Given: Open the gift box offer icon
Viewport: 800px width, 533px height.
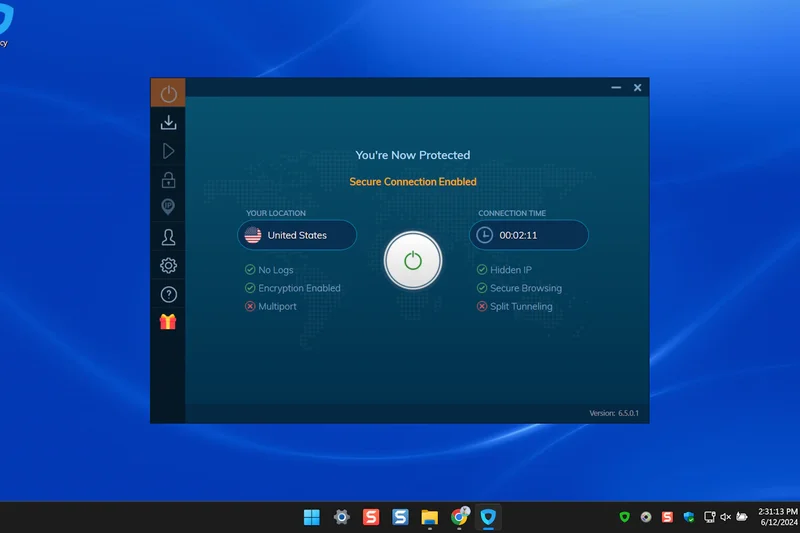Looking at the screenshot, I should point(168,322).
